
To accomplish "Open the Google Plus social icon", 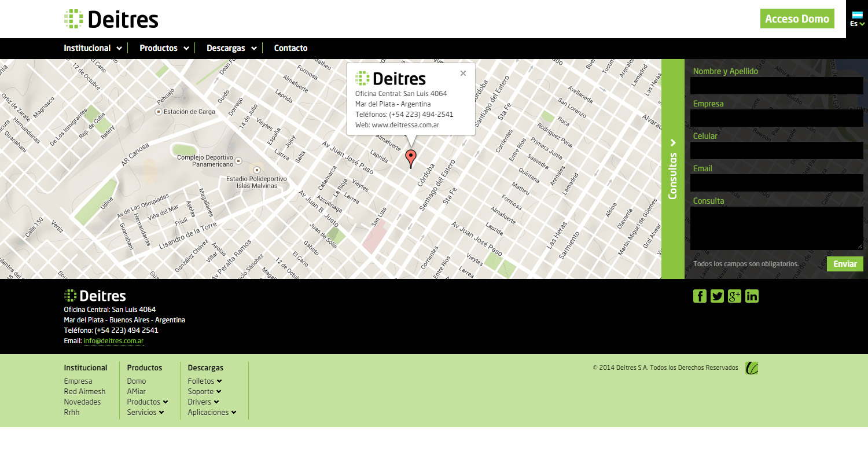I will 734,296.
